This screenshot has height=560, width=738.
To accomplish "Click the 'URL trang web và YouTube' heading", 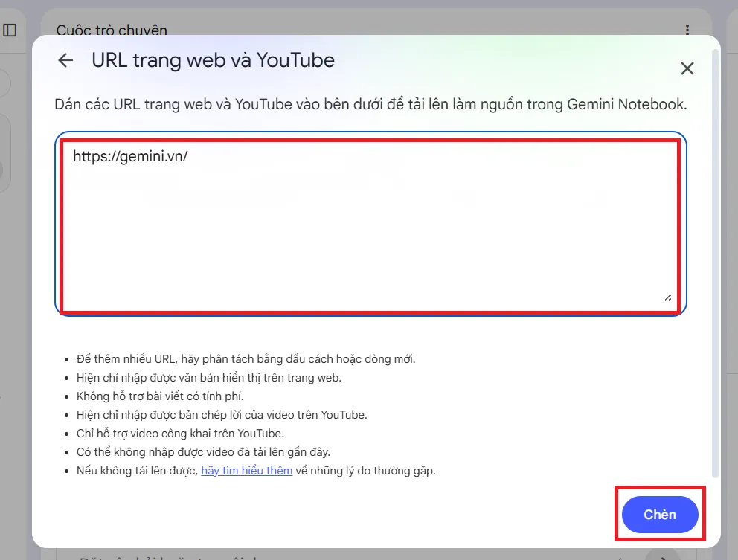I will 213,60.
